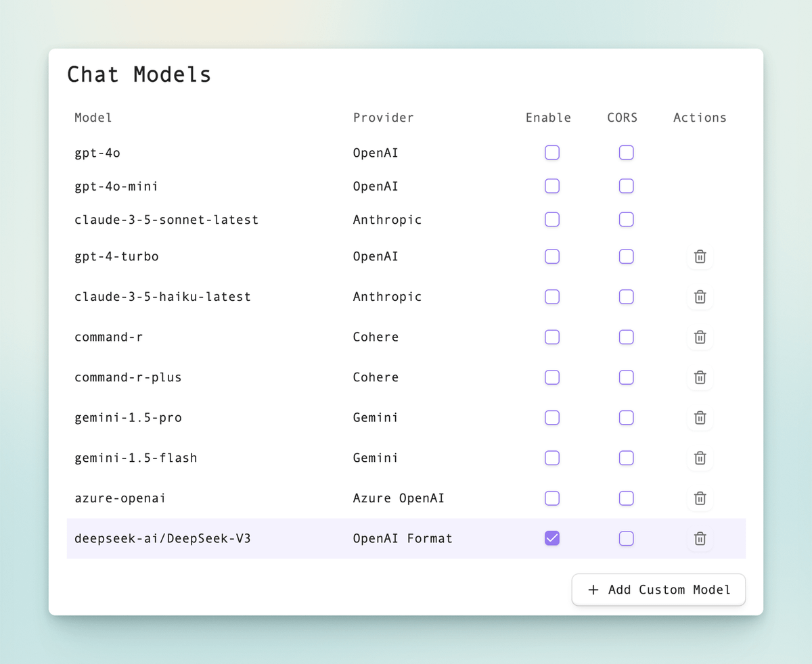The height and width of the screenshot is (664, 812).
Task: Delete command-r-plus via the trash icon
Action: pos(700,377)
